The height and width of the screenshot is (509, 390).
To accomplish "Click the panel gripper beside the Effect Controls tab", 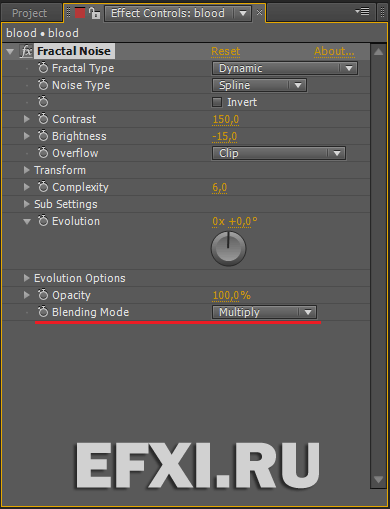I will (x=68, y=13).
